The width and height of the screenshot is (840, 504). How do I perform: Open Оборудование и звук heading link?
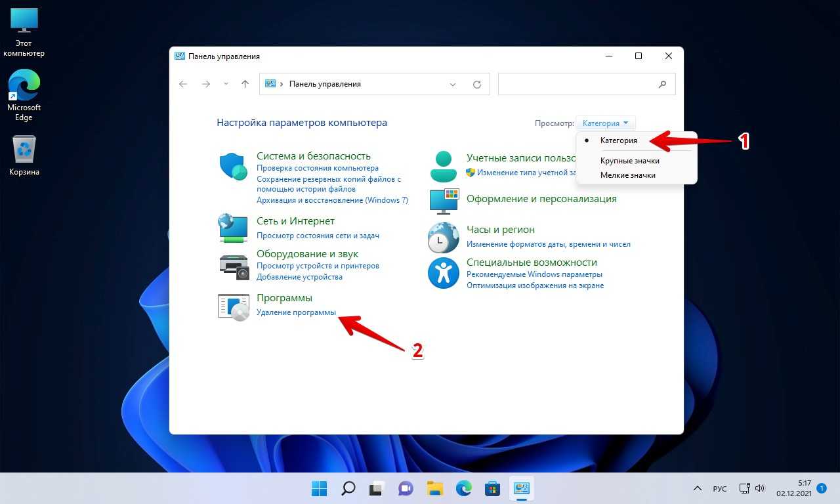pyautogui.click(x=307, y=253)
